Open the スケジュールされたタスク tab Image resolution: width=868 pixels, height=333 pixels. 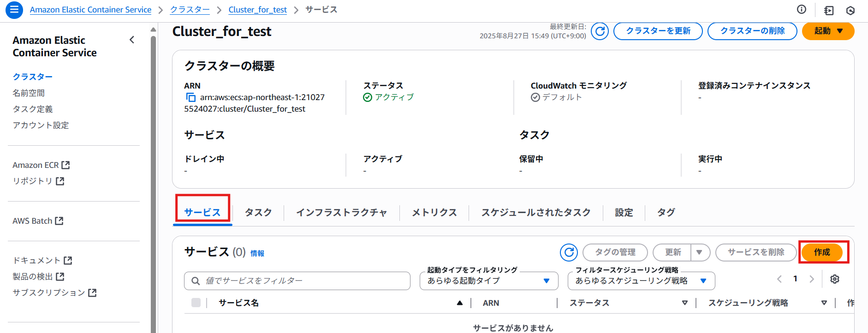click(536, 212)
